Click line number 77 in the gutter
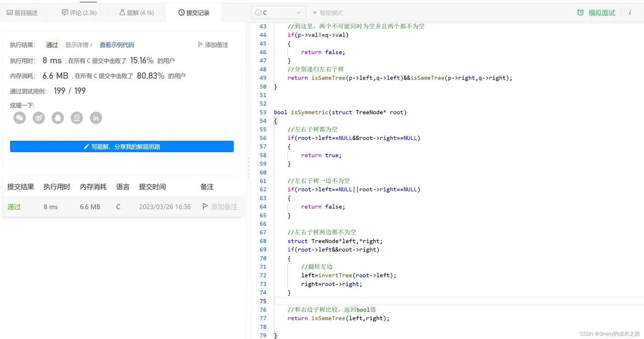This screenshot has height=339, width=644. (263, 318)
